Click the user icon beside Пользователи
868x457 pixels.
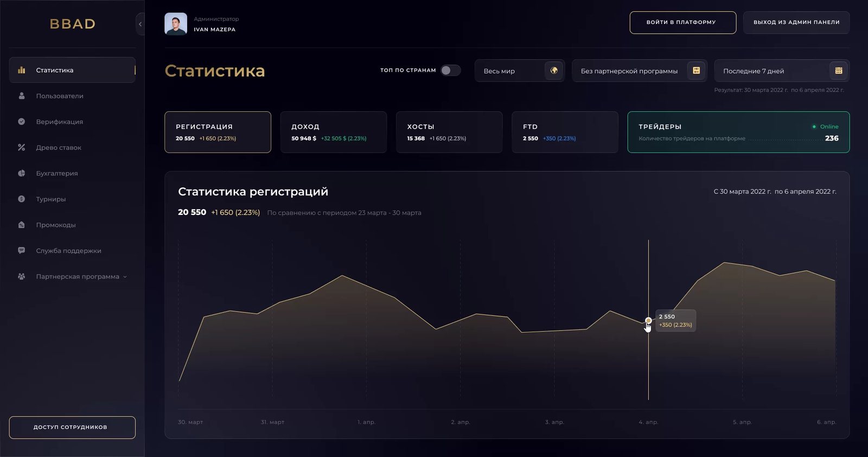[x=22, y=96]
